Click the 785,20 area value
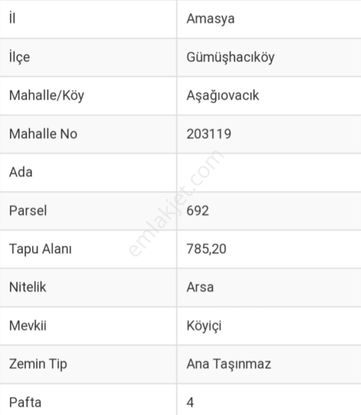 coord(206,249)
